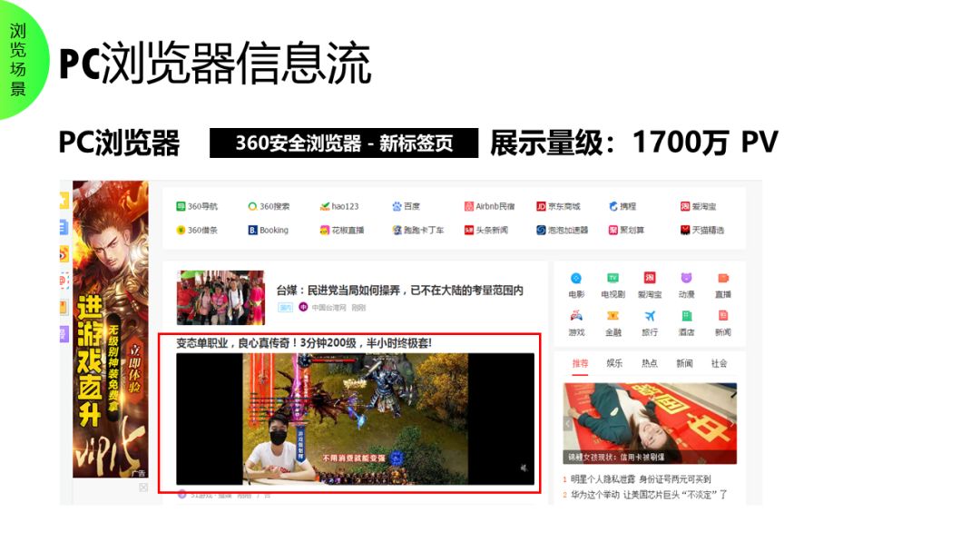
Task: Switch to the 热点 news tab
Action: (x=650, y=363)
